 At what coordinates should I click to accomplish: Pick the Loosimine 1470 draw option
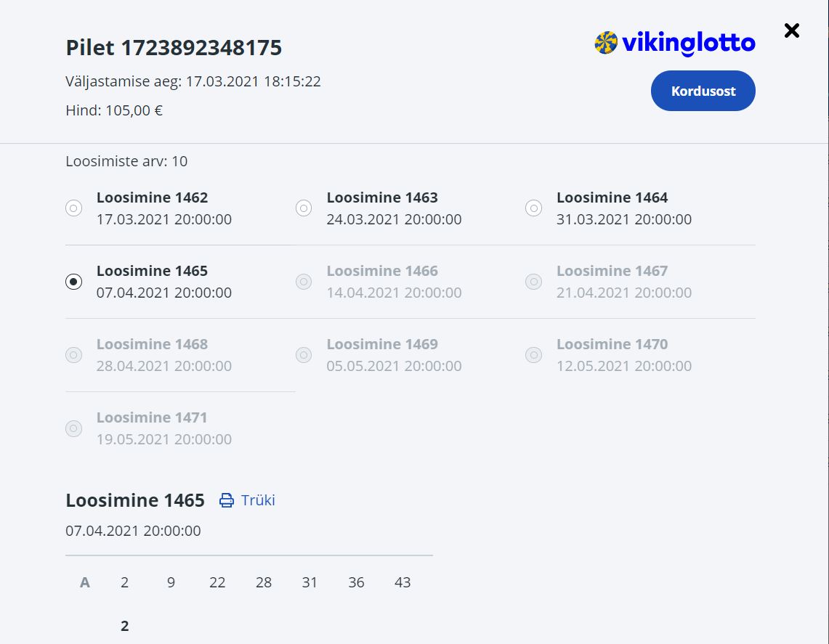534,355
